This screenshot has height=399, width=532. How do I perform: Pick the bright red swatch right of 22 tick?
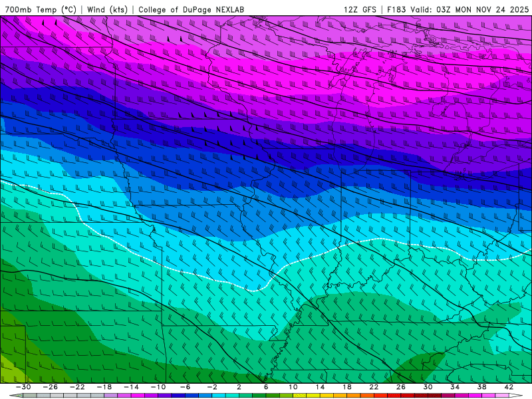(x=380, y=396)
